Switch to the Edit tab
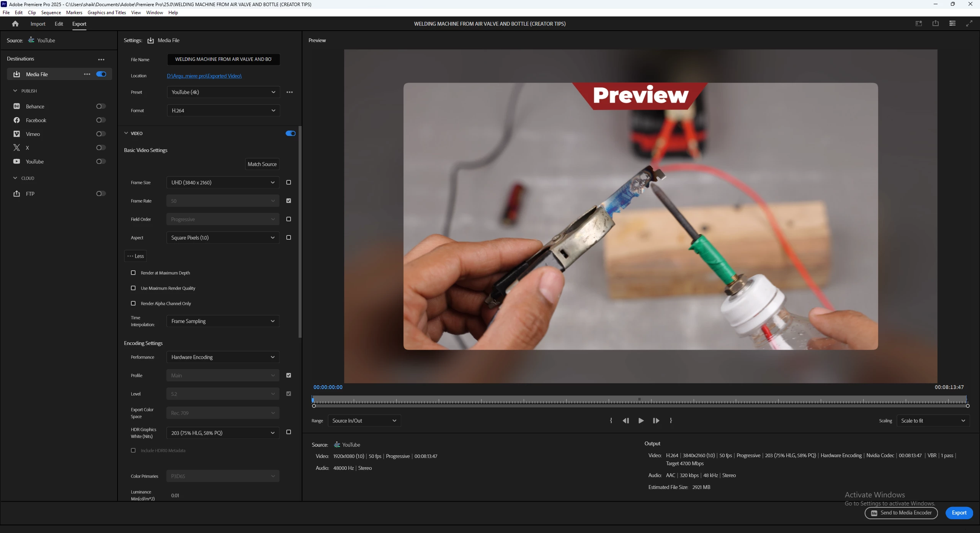This screenshot has height=533, width=980. [59, 24]
